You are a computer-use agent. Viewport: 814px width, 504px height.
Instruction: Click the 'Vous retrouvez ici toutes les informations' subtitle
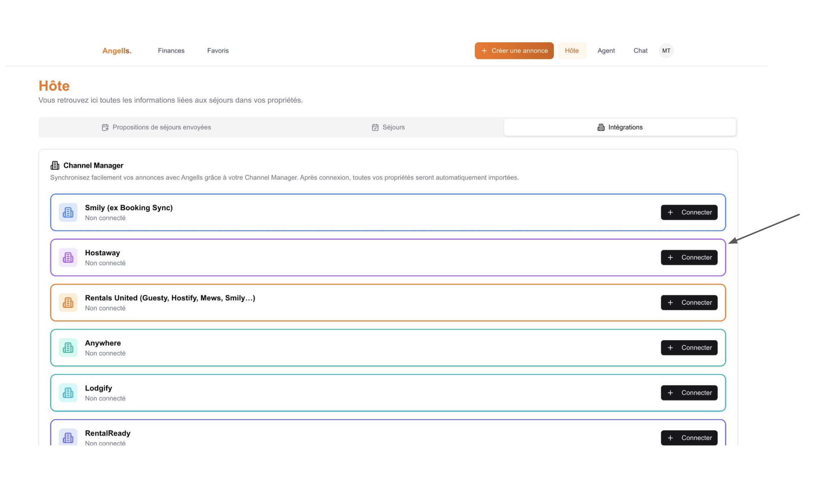point(171,100)
